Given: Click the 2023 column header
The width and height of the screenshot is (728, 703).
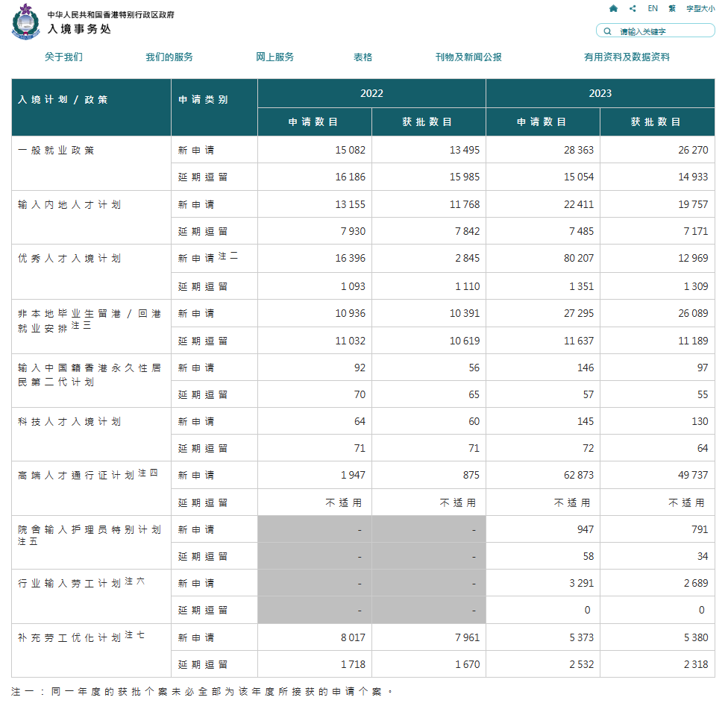Looking at the screenshot, I should 600,93.
